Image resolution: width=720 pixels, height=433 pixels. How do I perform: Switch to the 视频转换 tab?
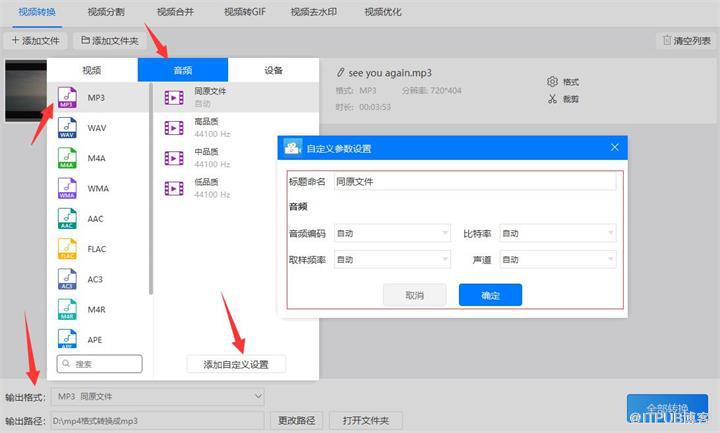[x=37, y=12]
